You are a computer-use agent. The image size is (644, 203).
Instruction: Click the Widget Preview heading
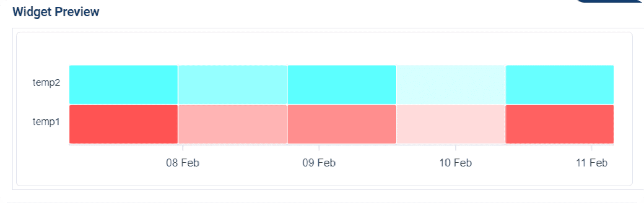click(56, 12)
